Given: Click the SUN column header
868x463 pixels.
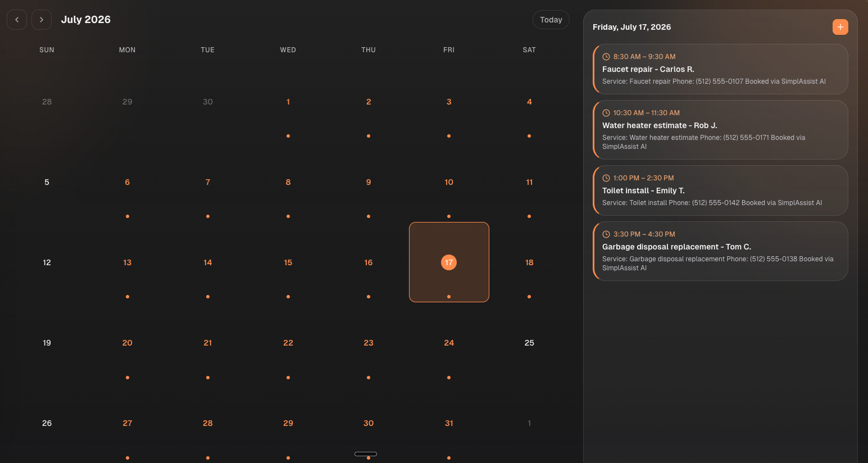Looking at the screenshot, I should (x=47, y=50).
